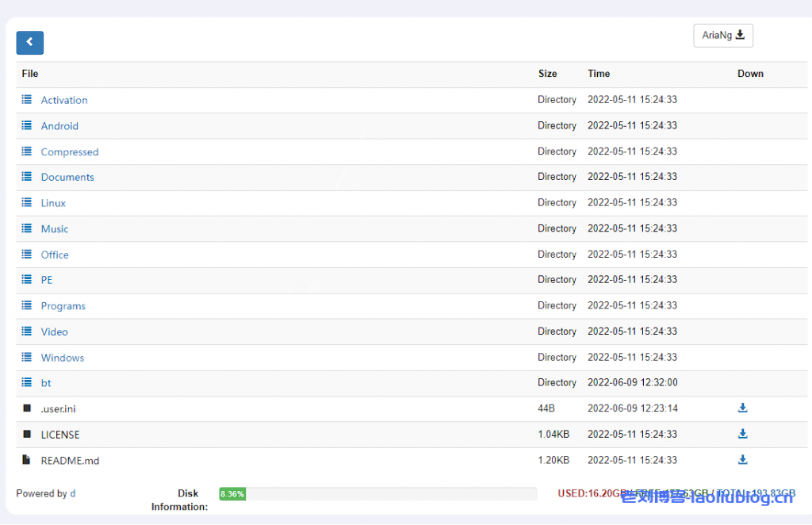Download the .user.ini file
The image size is (812, 525).
[x=742, y=408]
